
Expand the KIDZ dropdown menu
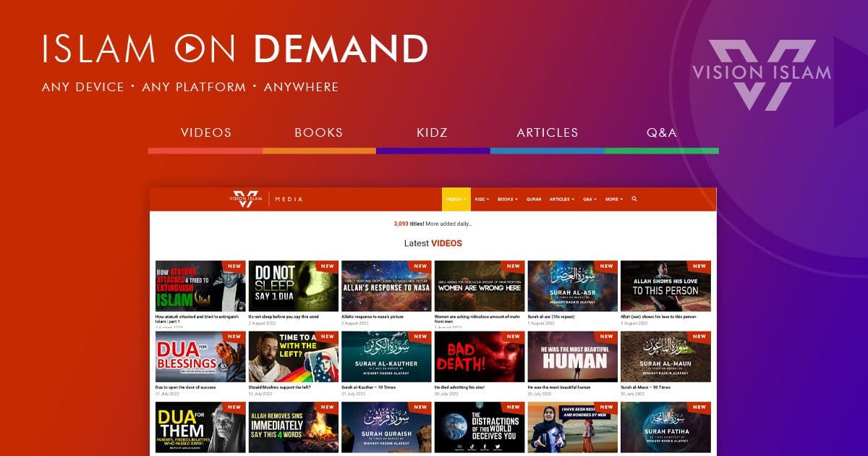tap(482, 199)
